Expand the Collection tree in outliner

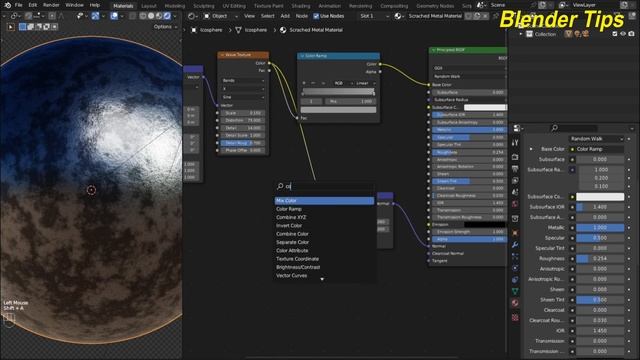coord(521,34)
